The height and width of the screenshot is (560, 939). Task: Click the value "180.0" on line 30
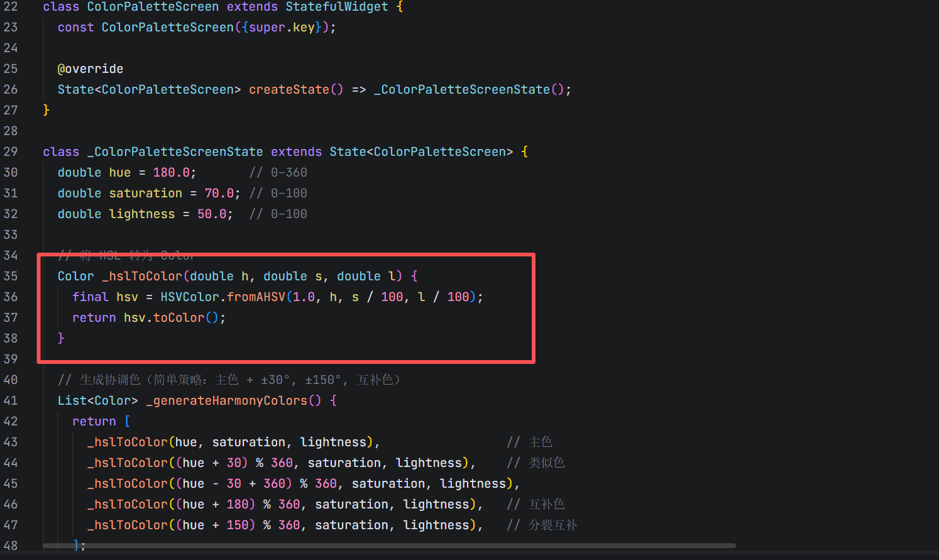tap(172, 172)
